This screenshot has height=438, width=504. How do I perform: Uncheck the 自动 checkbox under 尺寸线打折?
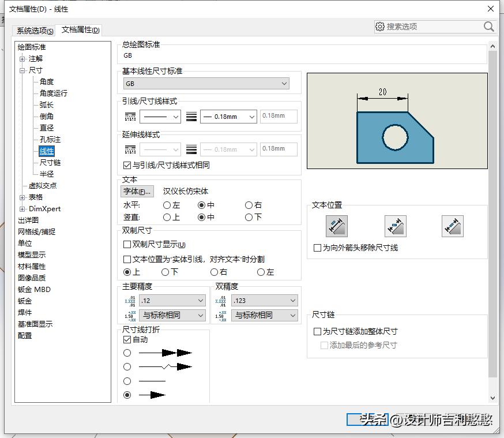(x=128, y=340)
